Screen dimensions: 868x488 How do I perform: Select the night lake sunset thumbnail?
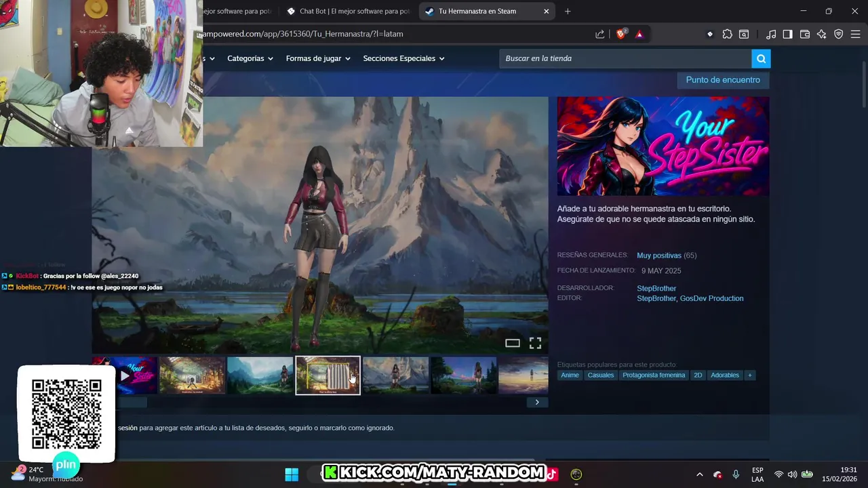click(x=463, y=375)
